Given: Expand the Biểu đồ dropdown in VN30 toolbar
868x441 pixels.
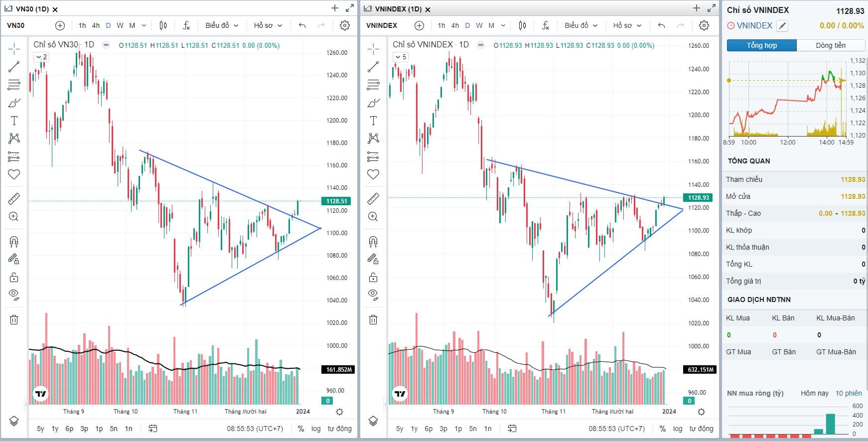Looking at the screenshot, I should pos(222,25).
